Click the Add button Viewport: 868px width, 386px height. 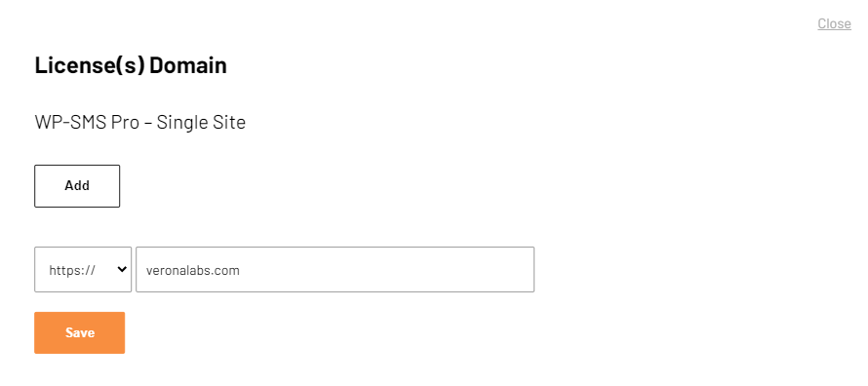[x=77, y=186]
